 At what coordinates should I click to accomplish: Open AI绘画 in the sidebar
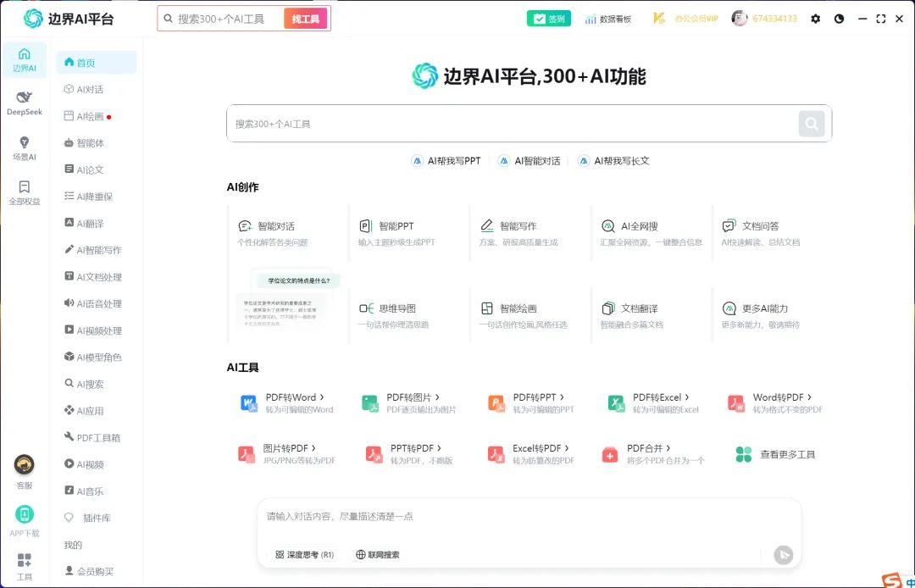(97, 116)
